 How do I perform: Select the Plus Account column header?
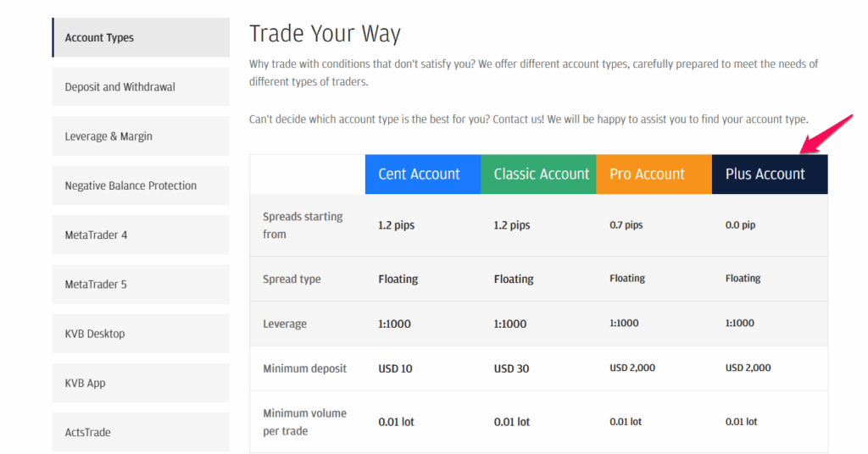point(770,174)
